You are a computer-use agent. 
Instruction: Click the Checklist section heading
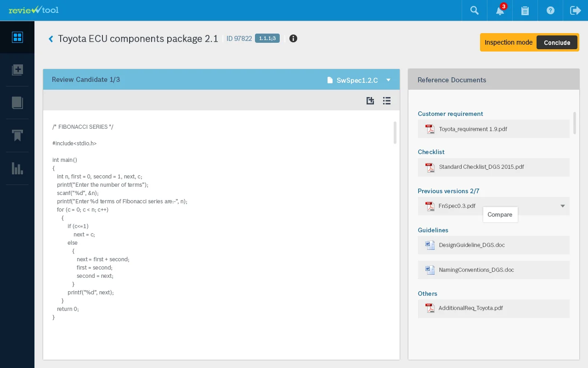click(431, 152)
